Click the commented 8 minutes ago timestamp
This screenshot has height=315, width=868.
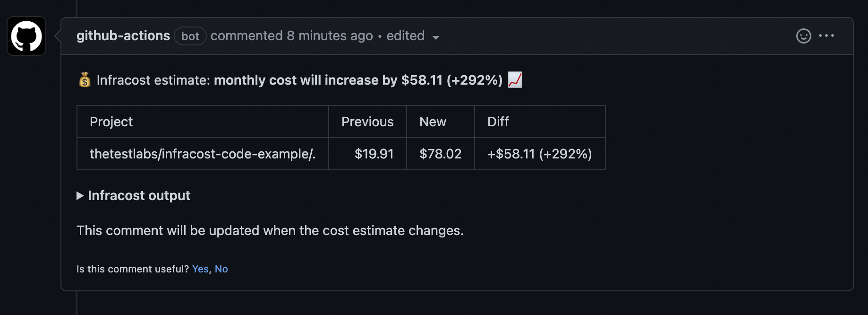click(291, 36)
